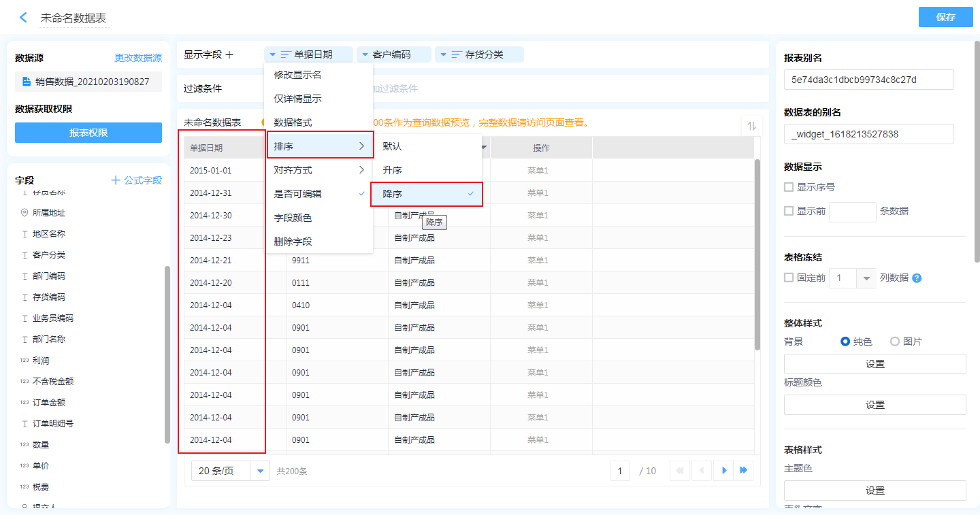
Task: Click the 报表别名 input field
Action: click(868, 80)
